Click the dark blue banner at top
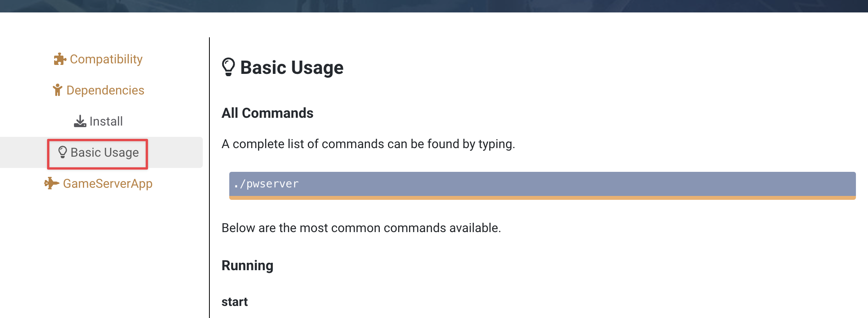This screenshot has width=868, height=318. pos(434,6)
